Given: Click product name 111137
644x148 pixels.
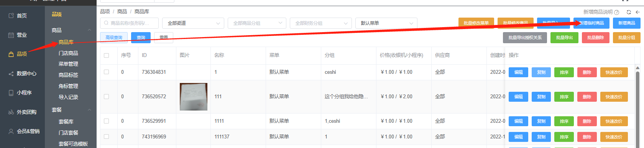Looking at the screenshot, I should click(x=222, y=137).
